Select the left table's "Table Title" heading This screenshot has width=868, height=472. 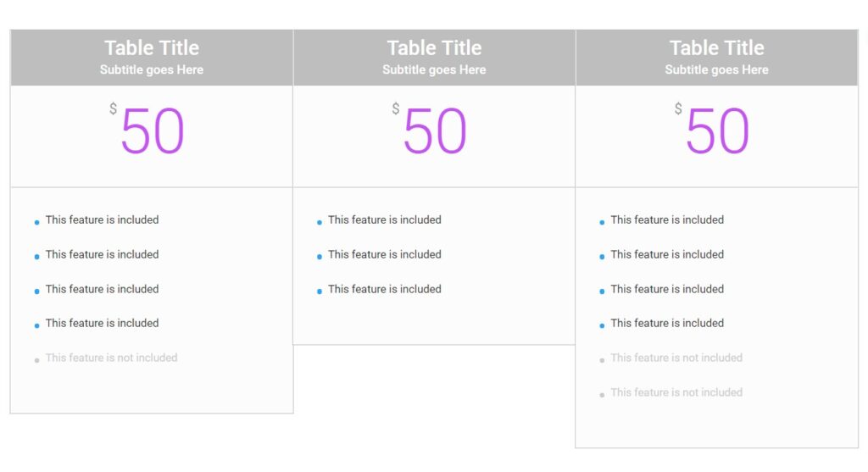(x=152, y=48)
